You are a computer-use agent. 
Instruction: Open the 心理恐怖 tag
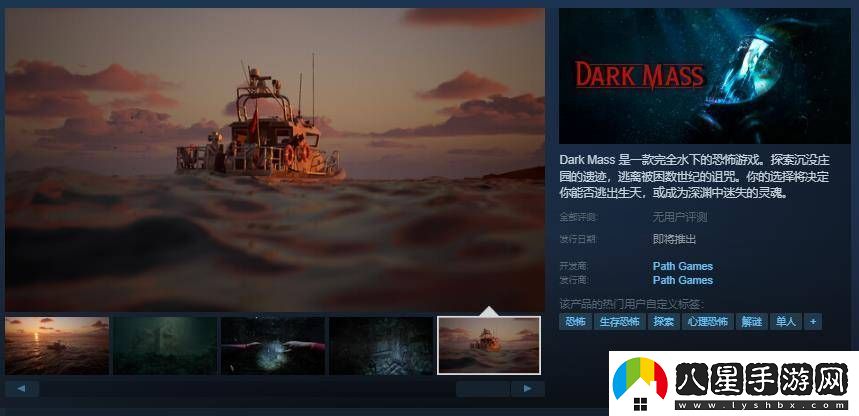pos(708,321)
